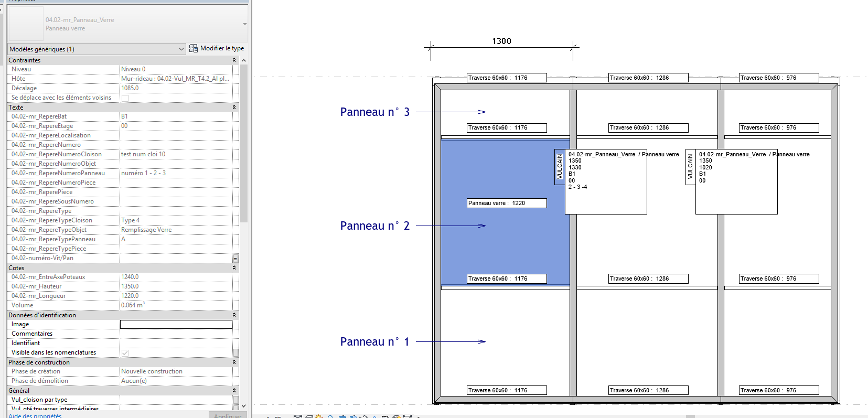Click the Image property value field
Screen dimensions: 868x418
pos(176,325)
